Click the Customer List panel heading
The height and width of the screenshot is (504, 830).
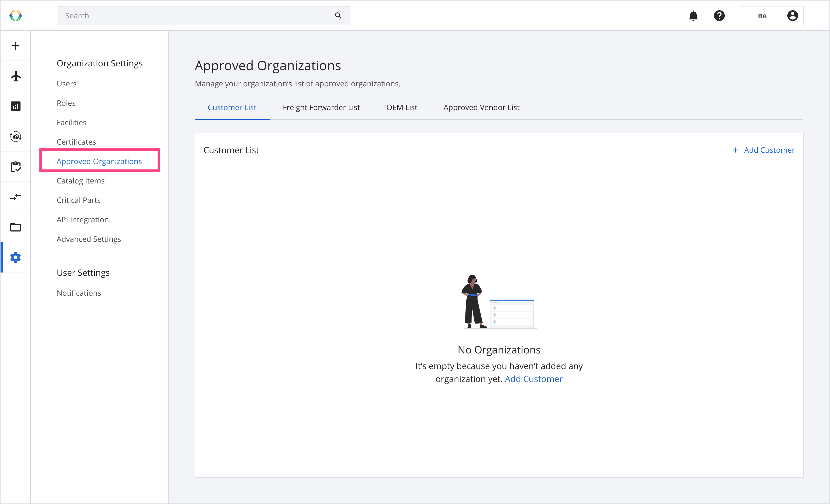coord(231,150)
